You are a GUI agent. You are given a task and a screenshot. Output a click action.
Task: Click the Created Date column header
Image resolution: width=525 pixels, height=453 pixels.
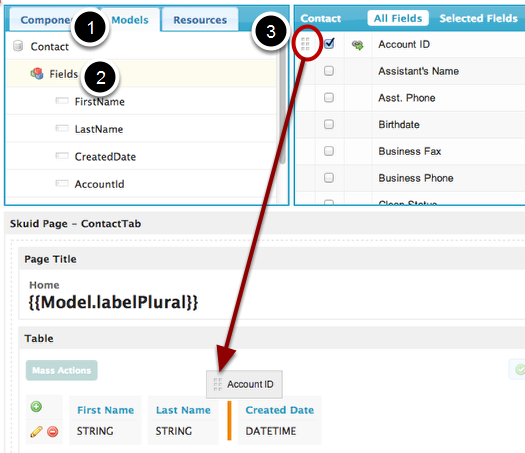click(280, 410)
